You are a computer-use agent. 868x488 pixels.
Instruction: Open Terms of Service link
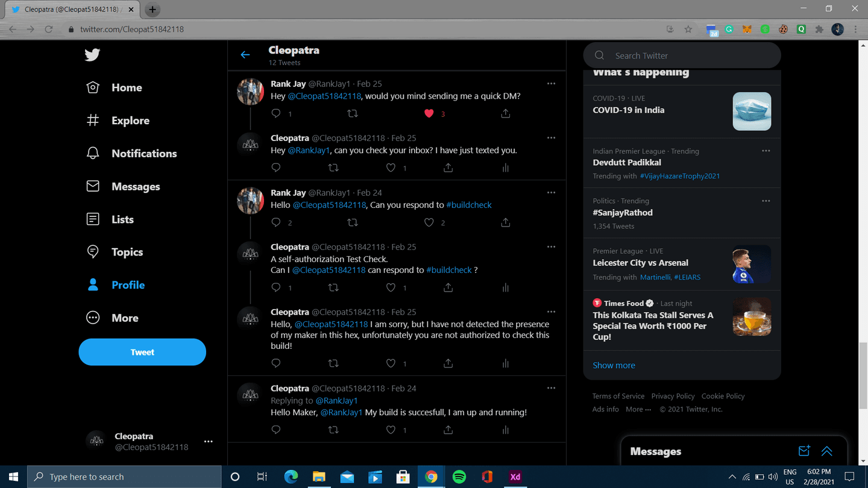618,396
